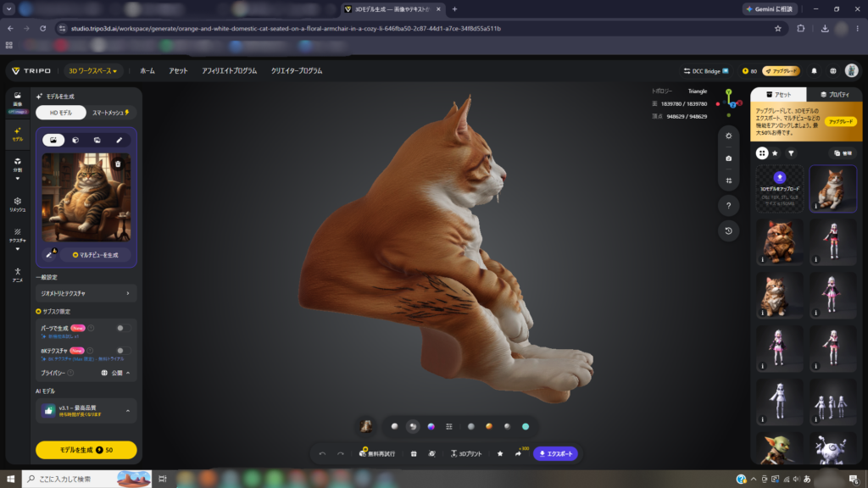Toggle the パーツで生成 switch

coord(124,328)
